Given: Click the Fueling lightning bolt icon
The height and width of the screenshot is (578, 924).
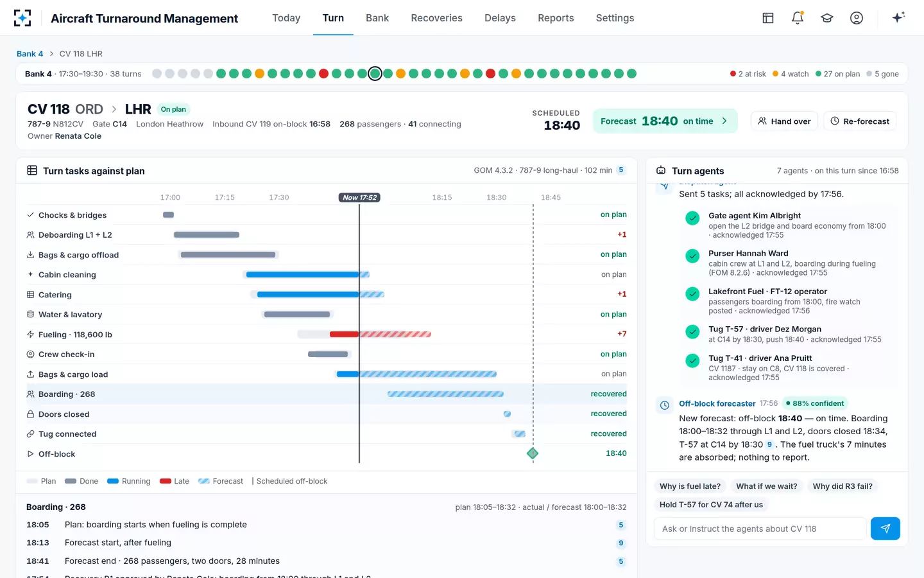Looking at the screenshot, I should click(x=30, y=334).
